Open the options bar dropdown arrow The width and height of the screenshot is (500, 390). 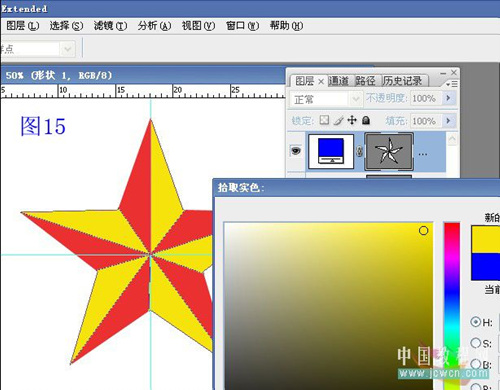(x=68, y=49)
